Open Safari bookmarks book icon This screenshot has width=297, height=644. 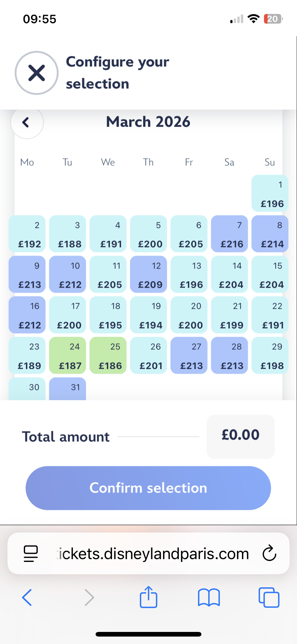209,597
